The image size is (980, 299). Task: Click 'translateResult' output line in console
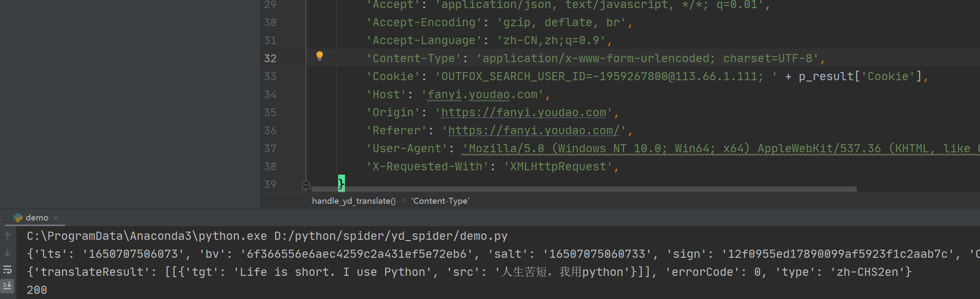[x=469, y=272]
